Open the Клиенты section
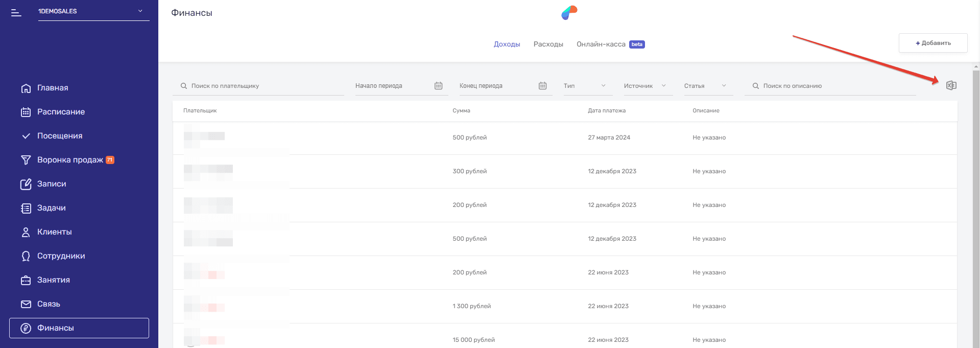This screenshot has height=348, width=980. (54, 232)
